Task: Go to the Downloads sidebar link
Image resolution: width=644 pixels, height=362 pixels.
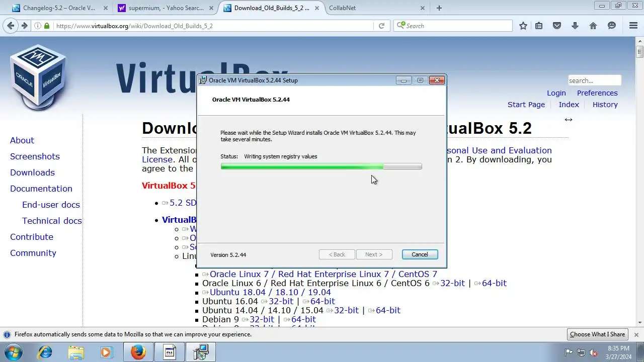Action: tap(32, 172)
